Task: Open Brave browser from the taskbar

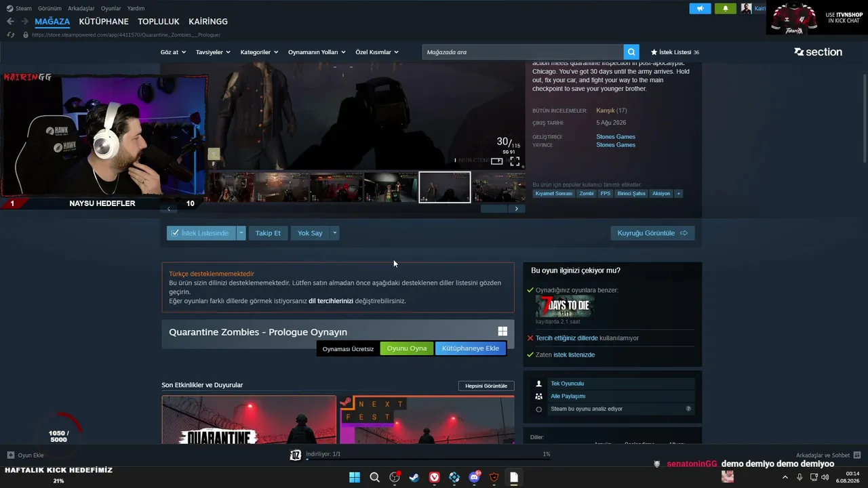Action: (494, 477)
